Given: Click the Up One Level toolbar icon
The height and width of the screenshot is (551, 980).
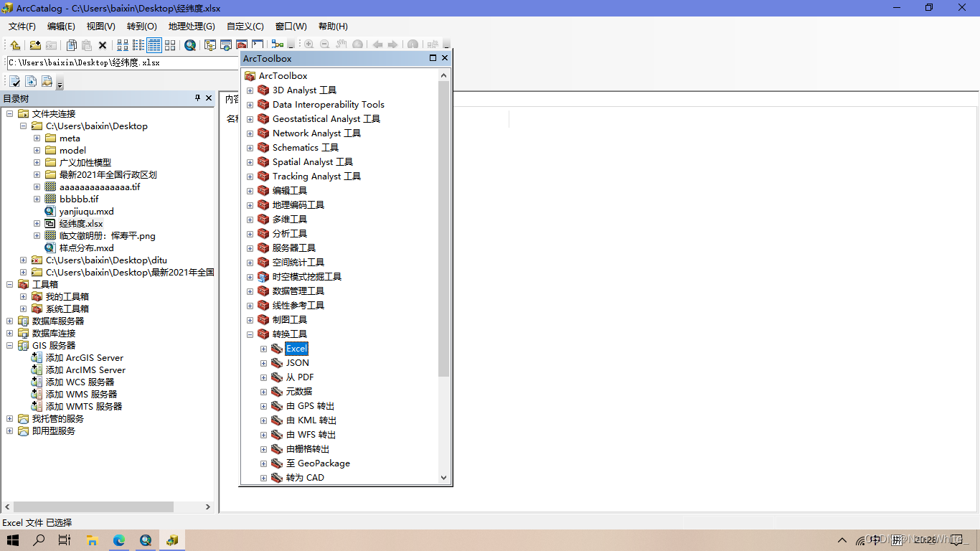Looking at the screenshot, I should 14,45.
